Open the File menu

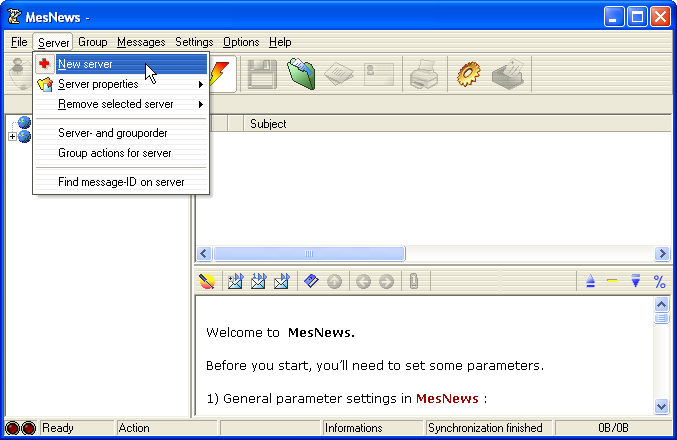point(19,42)
